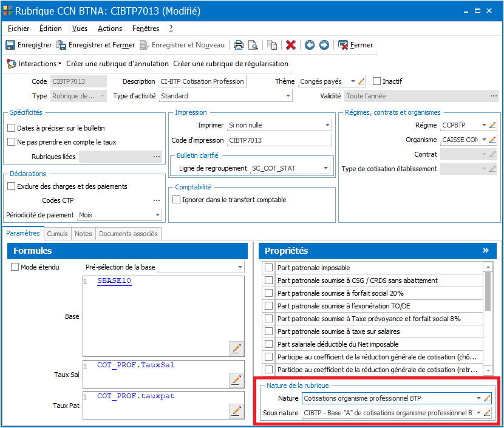Check Exclure des charges et des paiements
The width and height of the screenshot is (504, 428).
(x=12, y=186)
